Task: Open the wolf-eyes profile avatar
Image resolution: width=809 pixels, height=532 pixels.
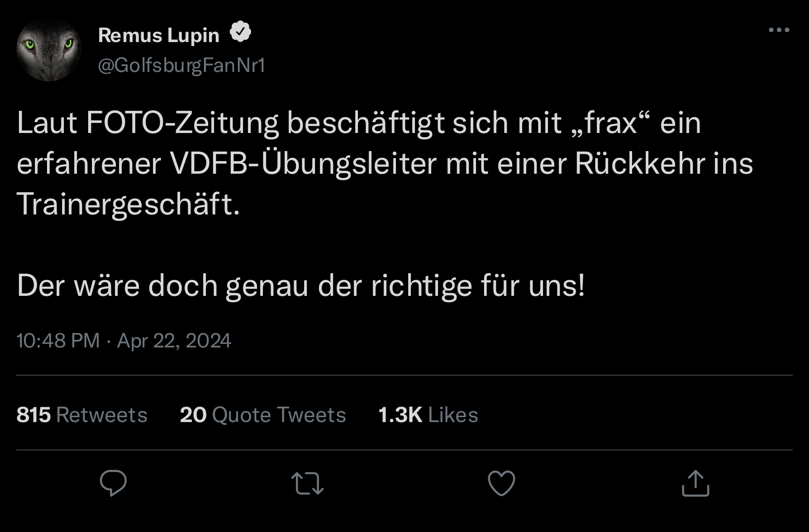Action: click(49, 50)
